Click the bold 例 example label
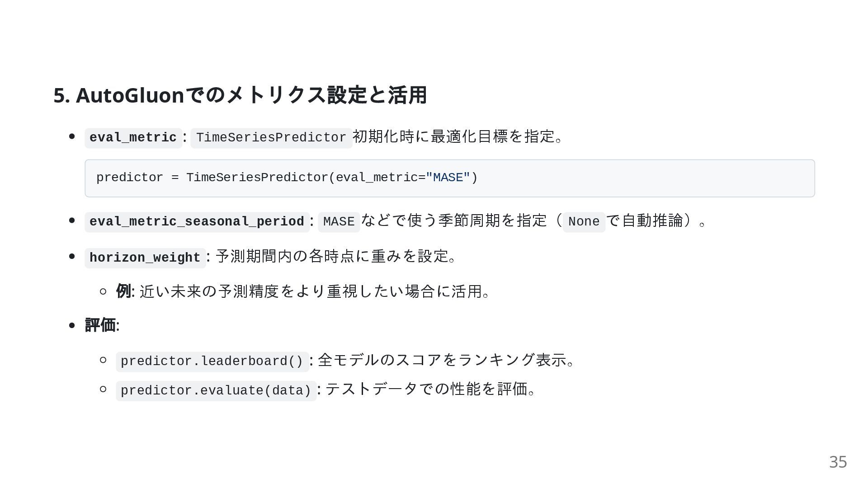Viewport: 868px width, 488px height. (123, 291)
